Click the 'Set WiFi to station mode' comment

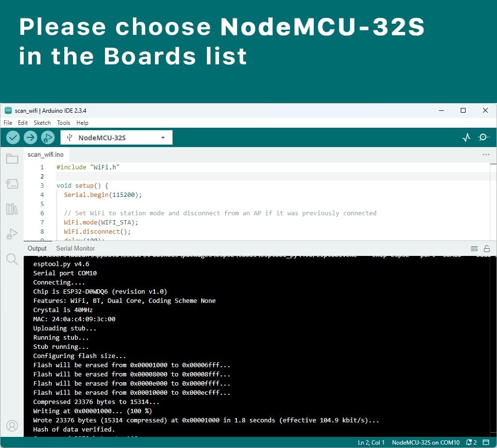point(220,213)
